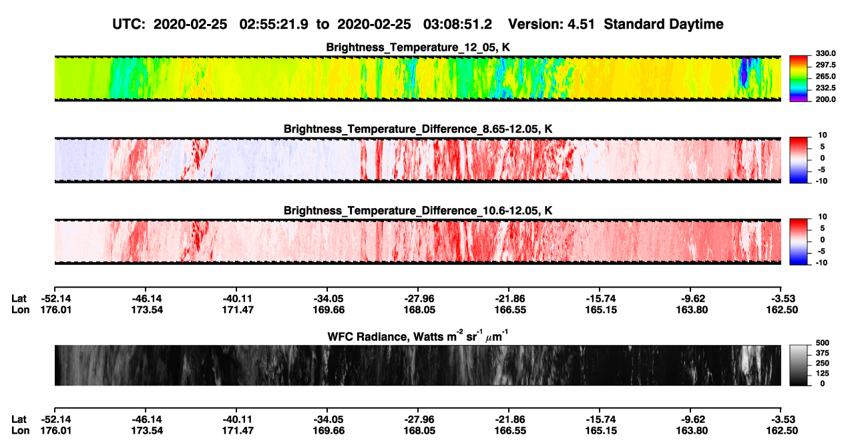868x445 pixels.
Task: Click the 8.65-12.05 difference image strip
Action: click(418, 160)
